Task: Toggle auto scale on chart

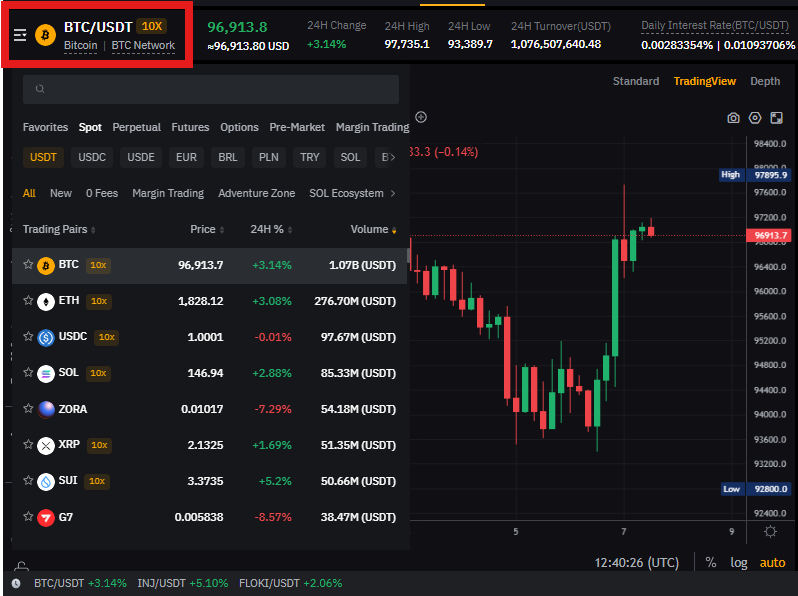Action: pyautogui.click(x=773, y=562)
